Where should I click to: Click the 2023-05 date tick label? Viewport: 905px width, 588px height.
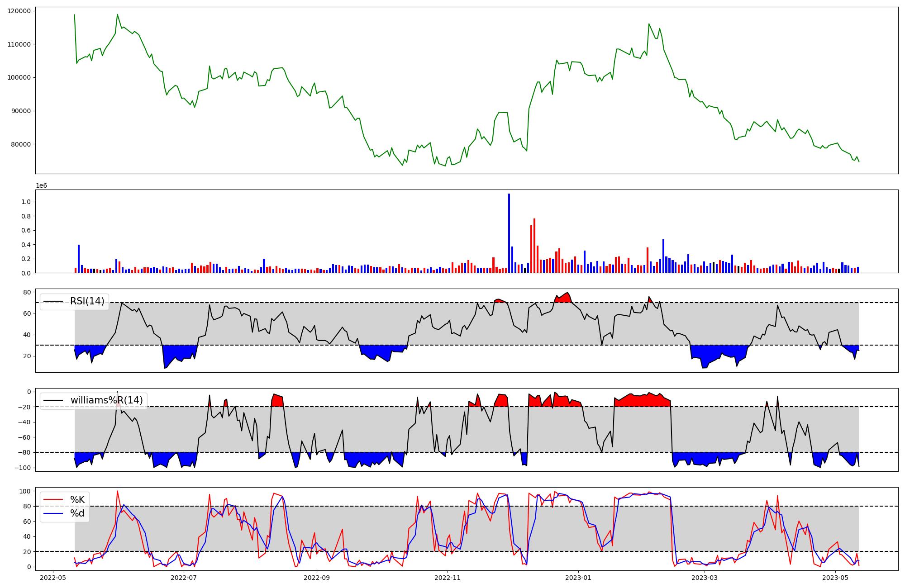tap(835, 578)
